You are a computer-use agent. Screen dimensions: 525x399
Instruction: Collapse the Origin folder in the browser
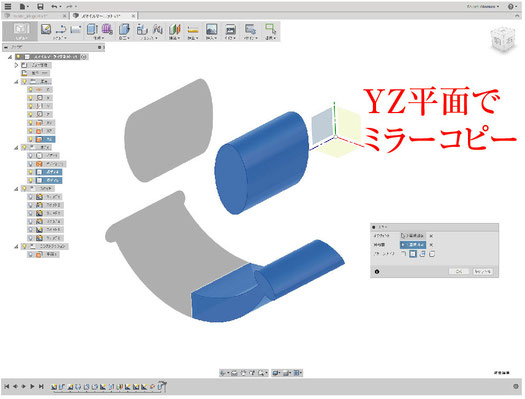(x=16, y=82)
